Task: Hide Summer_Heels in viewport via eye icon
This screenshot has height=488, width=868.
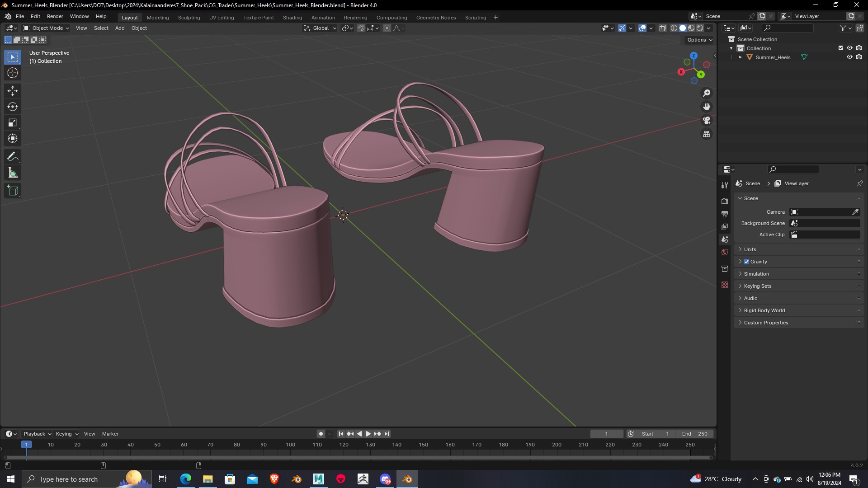Action: click(x=849, y=57)
